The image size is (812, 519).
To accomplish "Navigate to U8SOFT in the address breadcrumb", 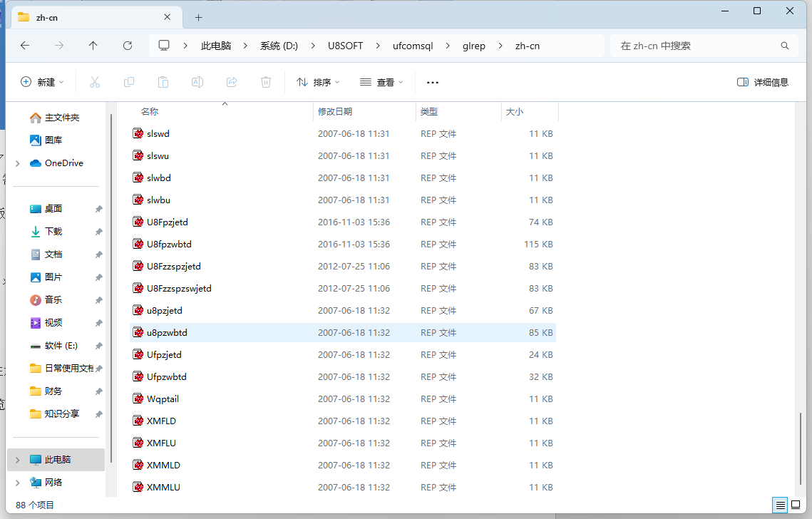I will [x=345, y=46].
